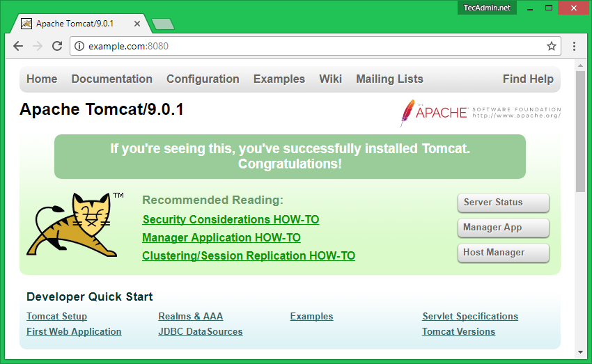Open the Tomcat Versions link
Image resolution: width=592 pixels, height=364 pixels.
click(458, 331)
